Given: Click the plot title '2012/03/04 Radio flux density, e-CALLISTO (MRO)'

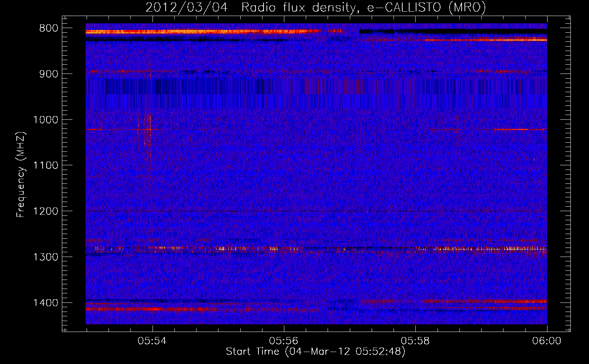Looking at the screenshot, I should click(316, 7).
